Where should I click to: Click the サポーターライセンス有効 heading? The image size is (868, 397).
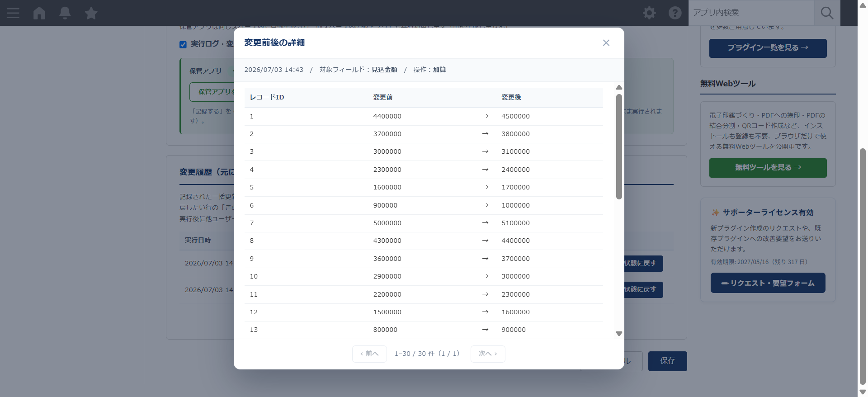click(768, 213)
